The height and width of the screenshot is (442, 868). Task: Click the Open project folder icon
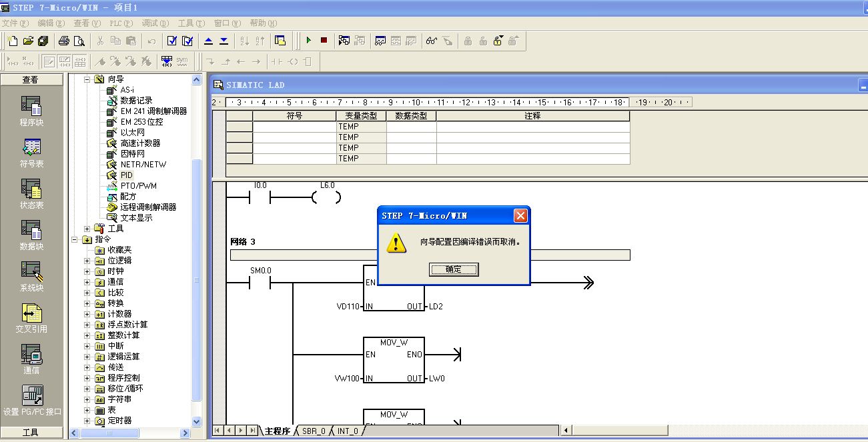coord(28,41)
